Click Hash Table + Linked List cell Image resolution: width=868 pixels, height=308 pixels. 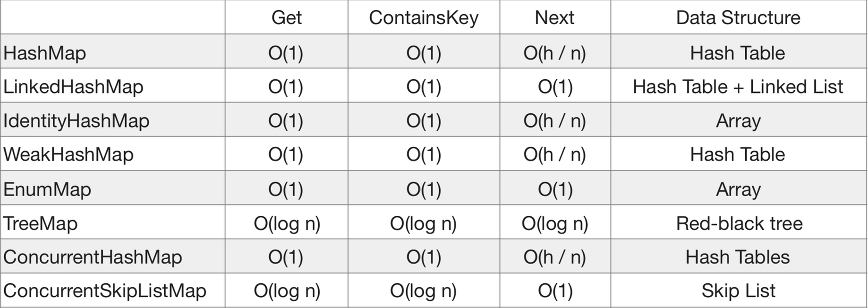click(738, 87)
